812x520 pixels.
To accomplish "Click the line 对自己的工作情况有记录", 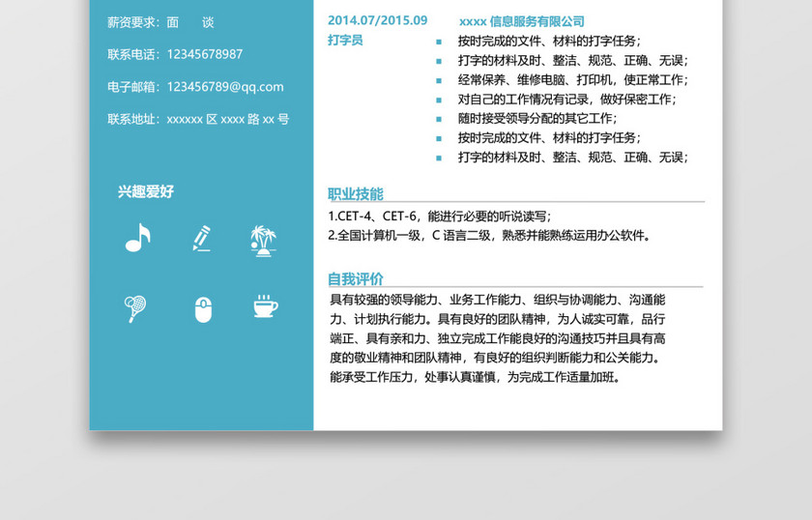I will 567,99.
